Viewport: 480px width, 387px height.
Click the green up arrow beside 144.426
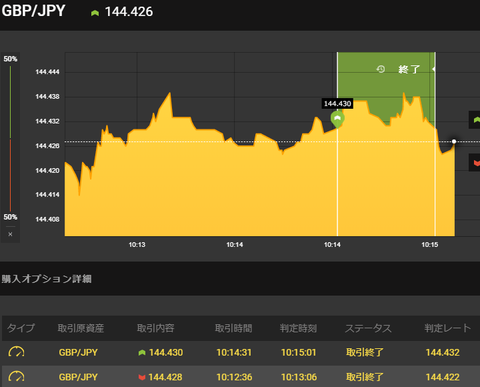pyautogui.click(x=95, y=13)
